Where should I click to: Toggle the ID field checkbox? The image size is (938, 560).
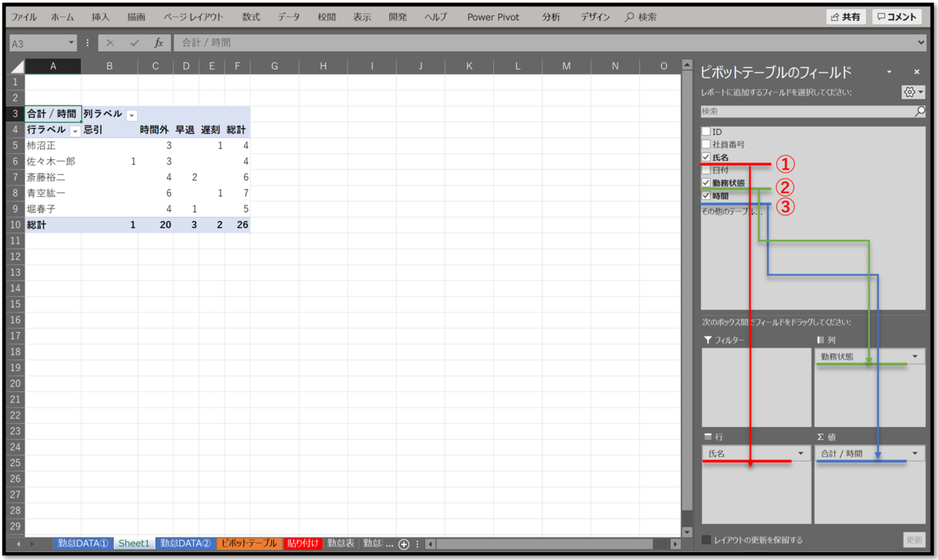707,132
